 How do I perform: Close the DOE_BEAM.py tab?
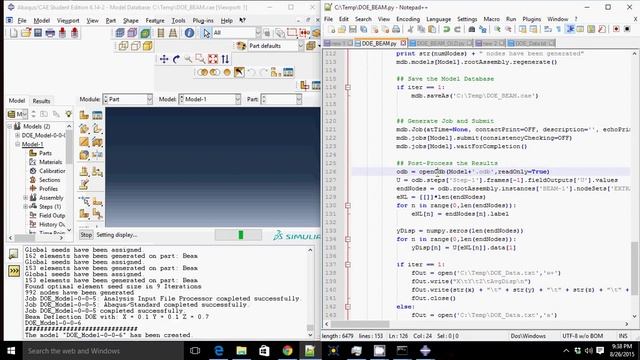pyautogui.click(x=403, y=43)
